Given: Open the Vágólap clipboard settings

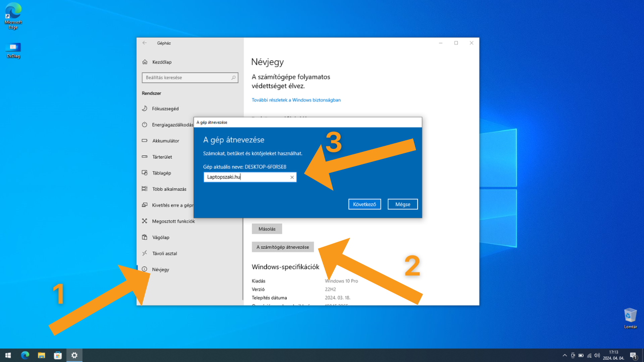Looking at the screenshot, I should coord(160,237).
